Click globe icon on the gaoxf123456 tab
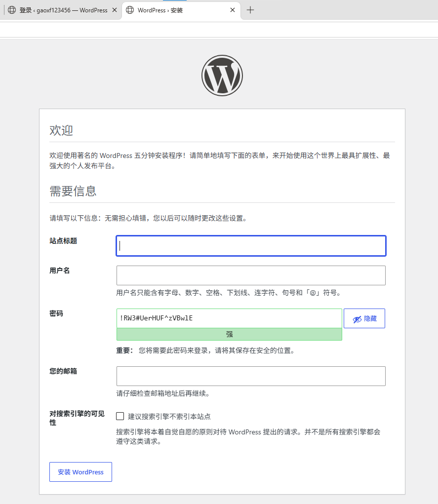438x504 pixels. [x=12, y=10]
